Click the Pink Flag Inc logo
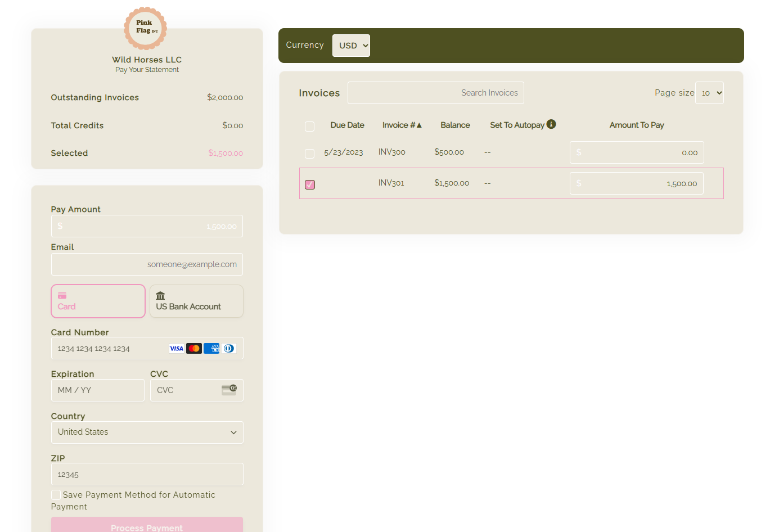Screen dimensions: 770x532 click(145, 28)
